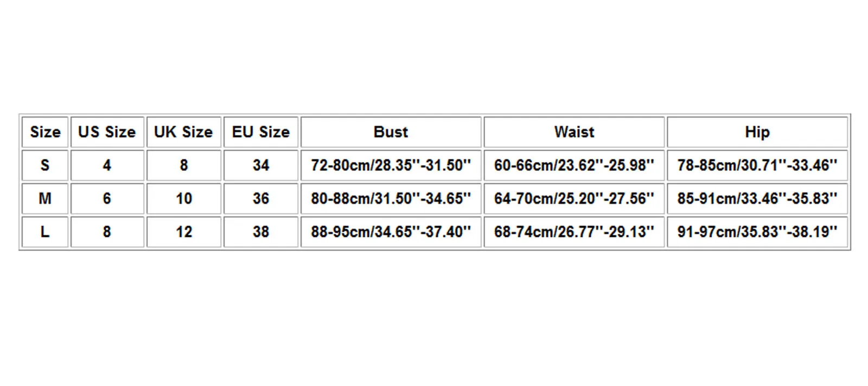This screenshot has height=386, width=868.
Task: Select the 72-80cm bust measurement cell
Action: [x=391, y=165]
